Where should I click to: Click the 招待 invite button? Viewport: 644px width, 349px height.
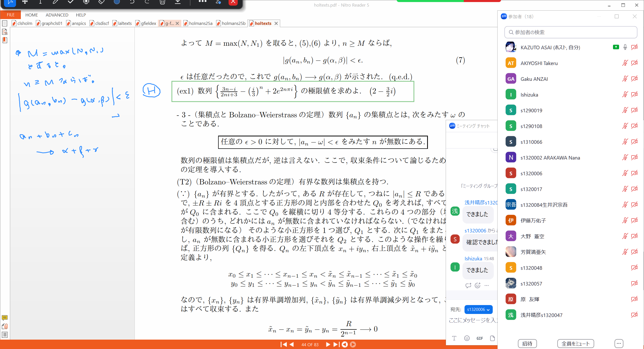click(x=527, y=343)
